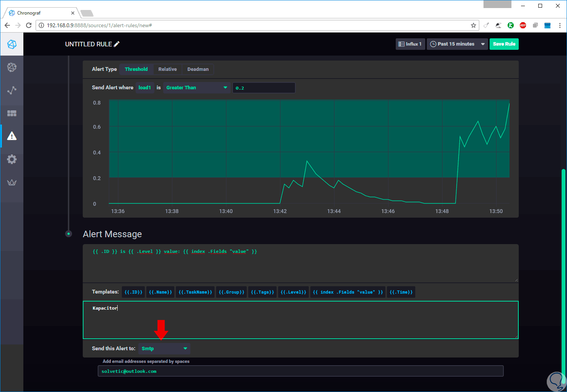Edit rule name with pencil icon
The width and height of the screenshot is (567, 392).
click(x=117, y=44)
